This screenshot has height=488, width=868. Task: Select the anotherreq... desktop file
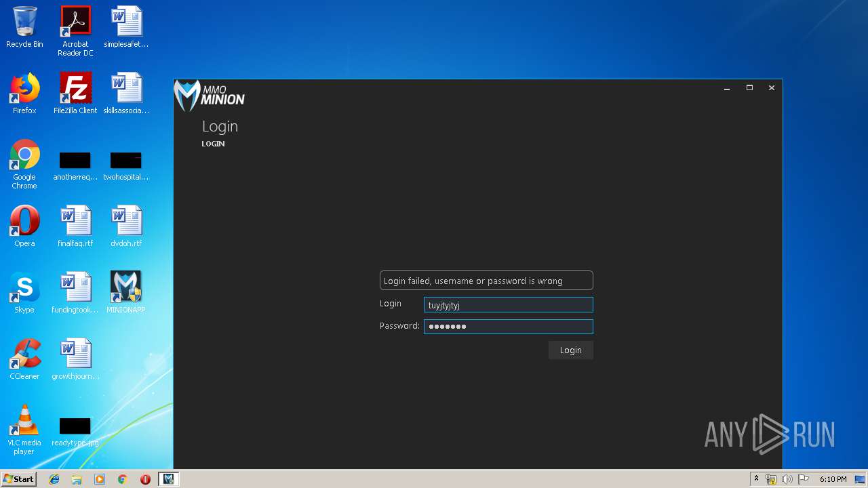pos(75,166)
